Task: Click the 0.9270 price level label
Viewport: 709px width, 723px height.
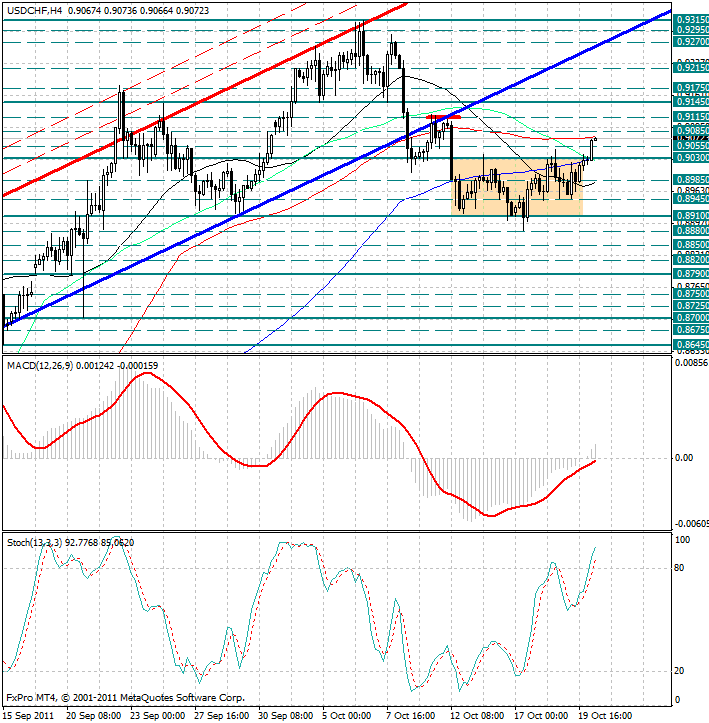Action: (x=691, y=42)
